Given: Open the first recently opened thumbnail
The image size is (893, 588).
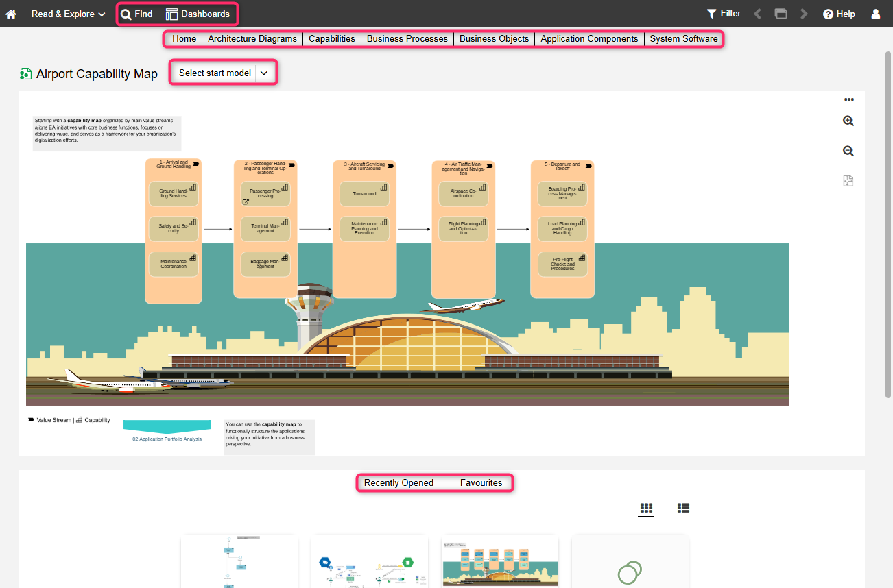Looking at the screenshot, I should [x=239, y=561].
